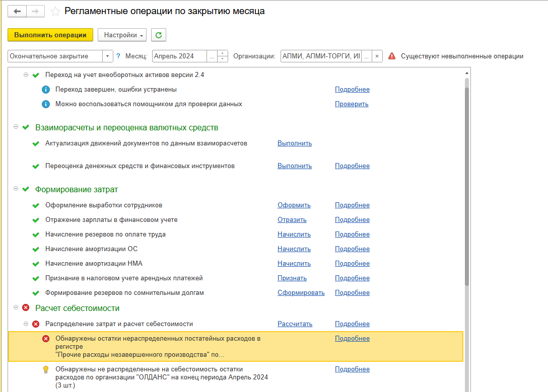Clear the Организации field with X button
The width and height of the screenshot is (548, 392).
377,56
